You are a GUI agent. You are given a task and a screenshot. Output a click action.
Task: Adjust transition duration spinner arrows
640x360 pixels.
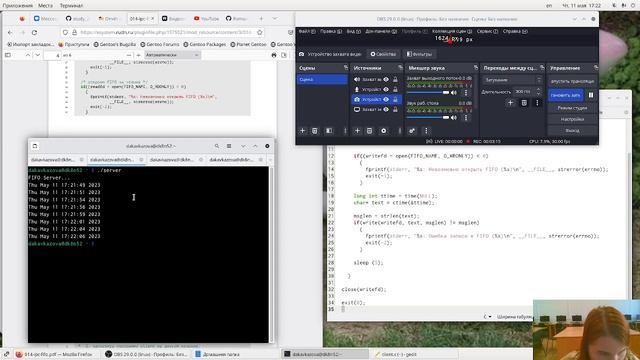point(539,91)
